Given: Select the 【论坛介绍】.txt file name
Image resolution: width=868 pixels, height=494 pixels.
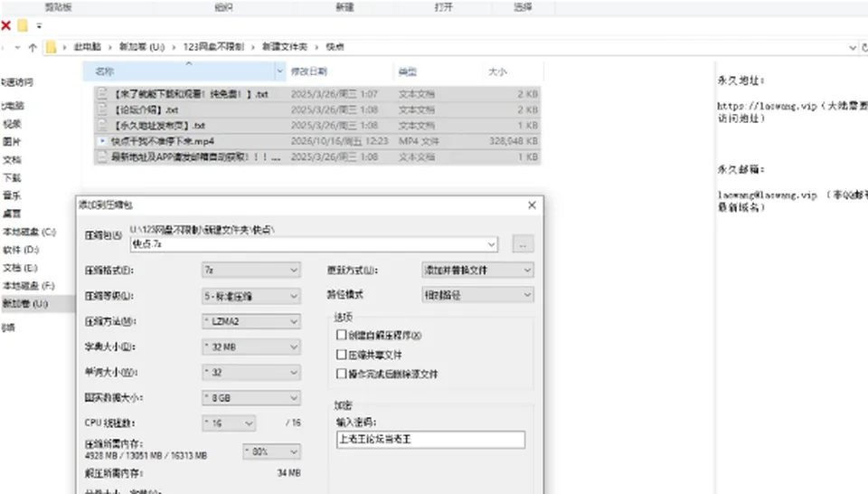Looking at the screenshot, I should 146,109.
